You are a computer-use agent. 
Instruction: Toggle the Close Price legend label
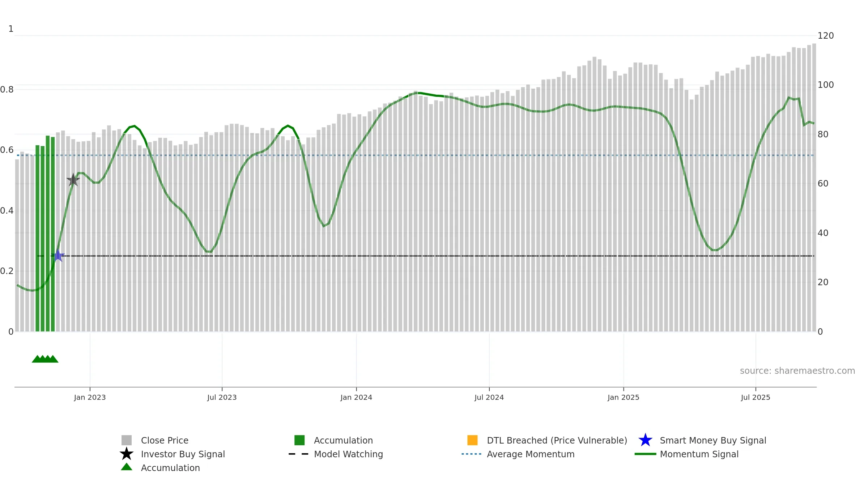pyautogui.click(x=165, y=441)
